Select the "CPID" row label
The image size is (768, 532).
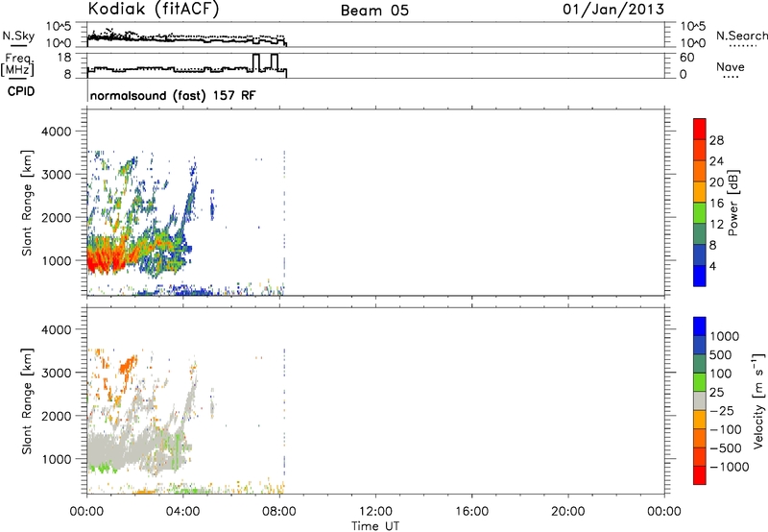(21, 91)
